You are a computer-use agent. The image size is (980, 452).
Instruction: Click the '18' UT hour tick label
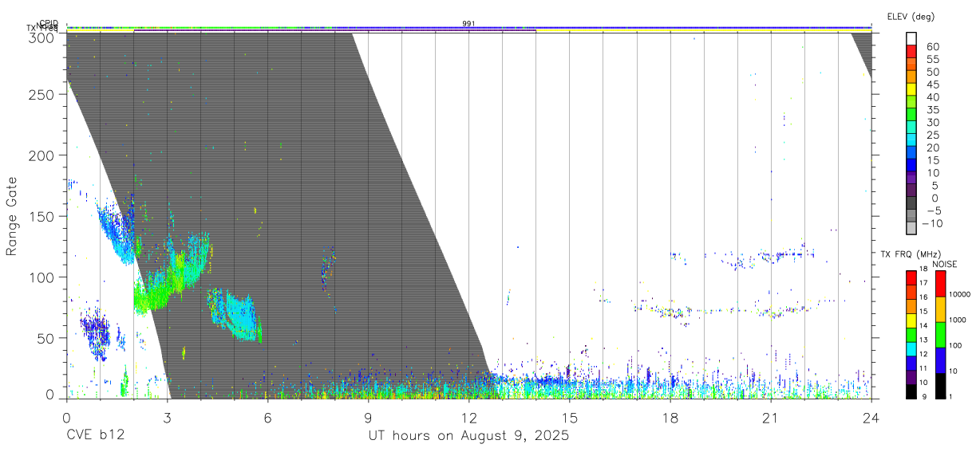(x=670, y=418)
